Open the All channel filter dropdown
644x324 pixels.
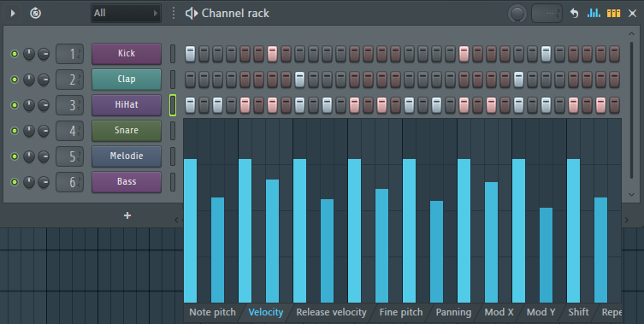(126, 13)
